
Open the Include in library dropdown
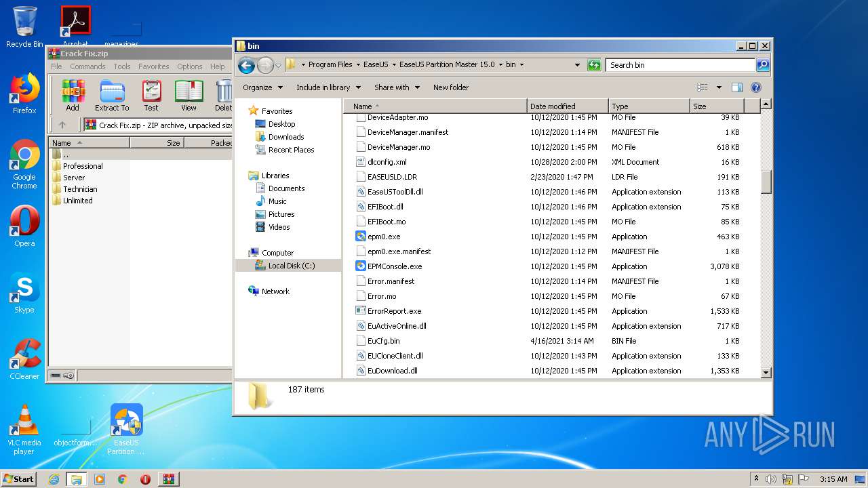(x=328, y=87)
